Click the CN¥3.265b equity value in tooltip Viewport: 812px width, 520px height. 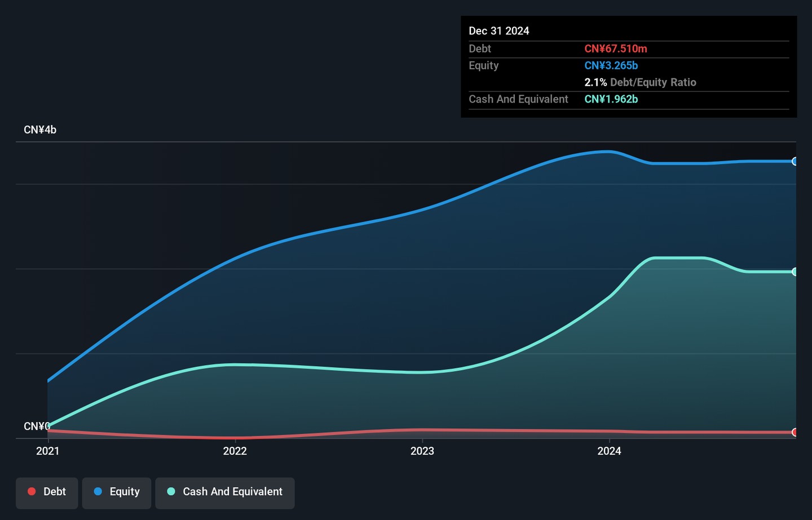coord(611,65)
